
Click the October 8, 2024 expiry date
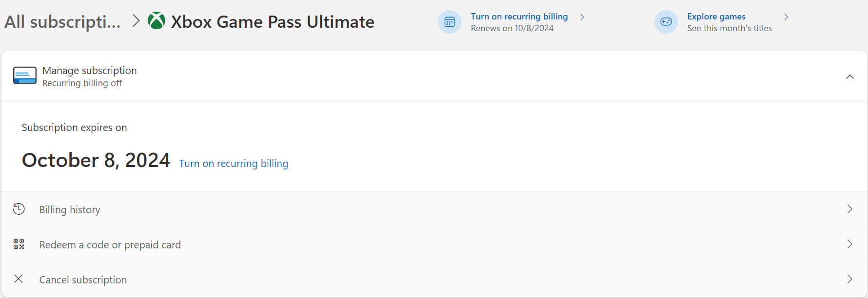click(x=96, y=160)
